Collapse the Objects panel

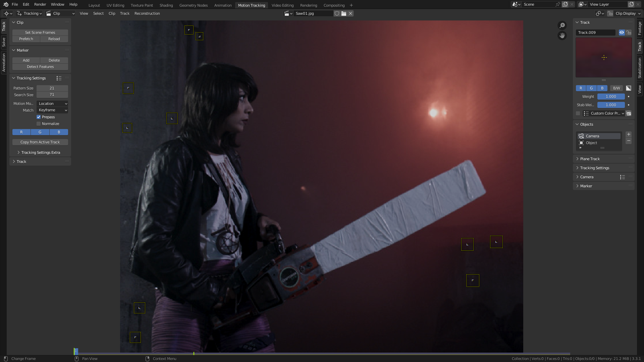[587, 124]
